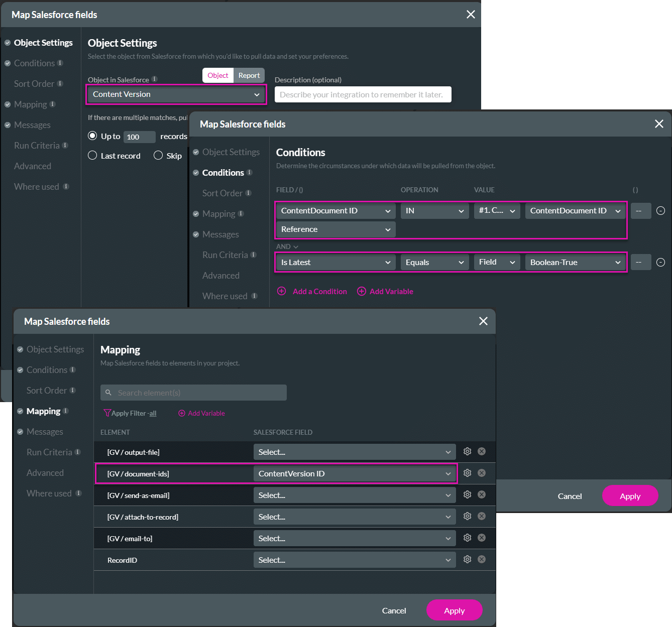This screenshot has height=627, width=672.
Task: Open settings gear for GV/document-ids row
Action: [x=467, y=473]
